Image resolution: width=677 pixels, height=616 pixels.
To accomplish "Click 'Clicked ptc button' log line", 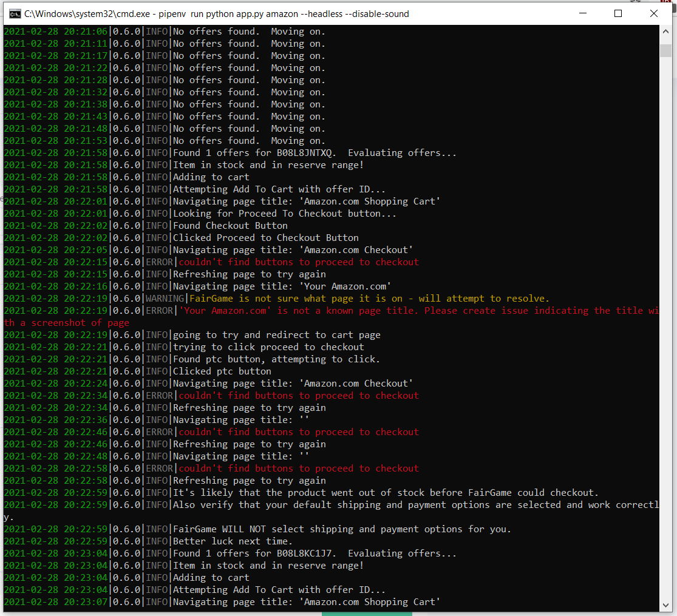I will click(137, 371).
